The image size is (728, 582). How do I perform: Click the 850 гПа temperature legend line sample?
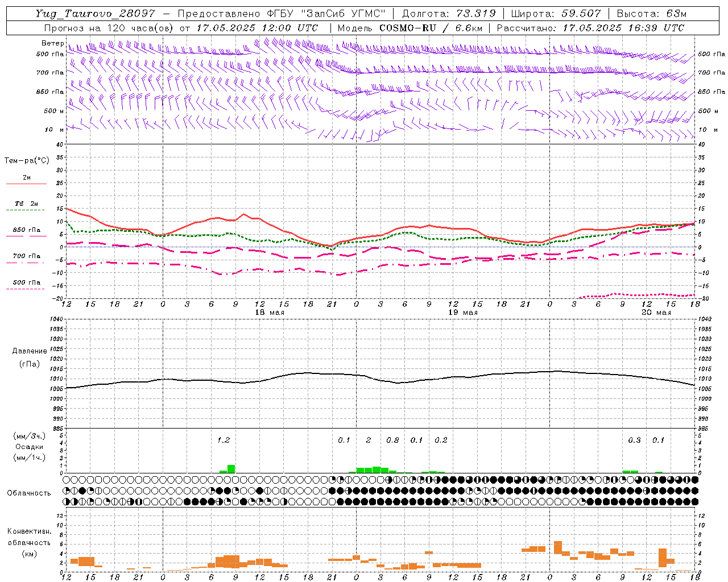(27, 236)
